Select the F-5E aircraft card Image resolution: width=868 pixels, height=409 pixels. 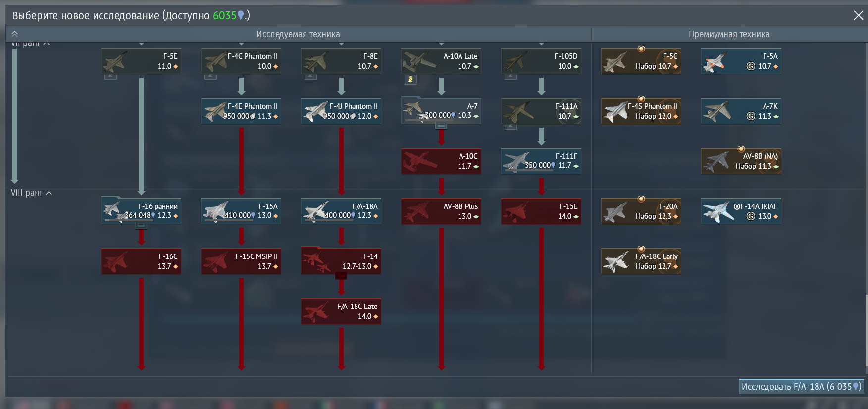pos(141,61)
